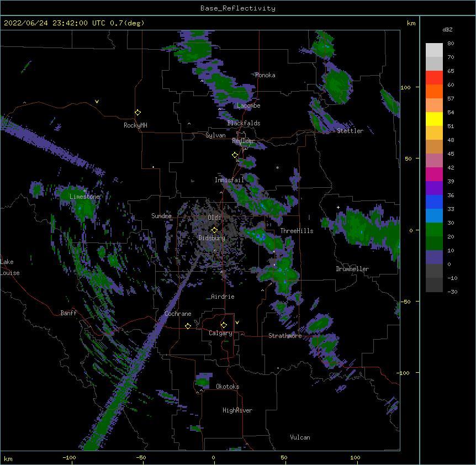
Task: Choose the light gray 70-80 dBZ swatch
Action: click(x=434, y=50)
